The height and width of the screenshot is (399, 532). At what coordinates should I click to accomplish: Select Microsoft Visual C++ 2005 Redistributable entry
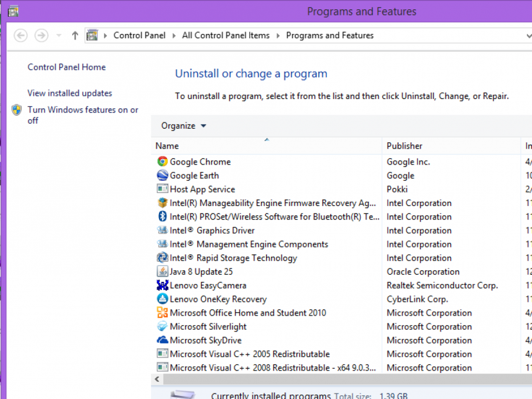(x=250, y=354)
